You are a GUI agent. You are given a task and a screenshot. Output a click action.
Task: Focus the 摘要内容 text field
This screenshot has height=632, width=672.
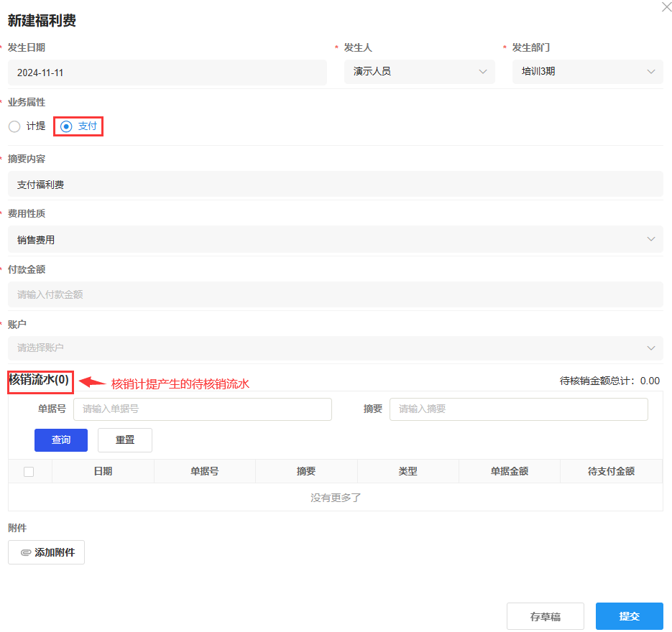pos(335,185)
